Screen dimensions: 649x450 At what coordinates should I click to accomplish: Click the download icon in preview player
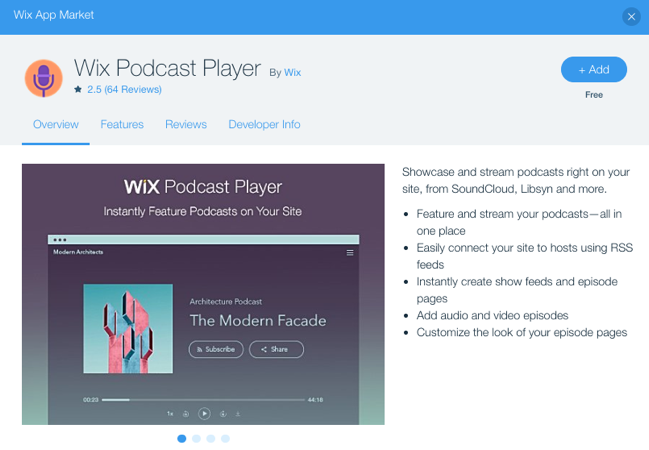click(x=238, y=414)
